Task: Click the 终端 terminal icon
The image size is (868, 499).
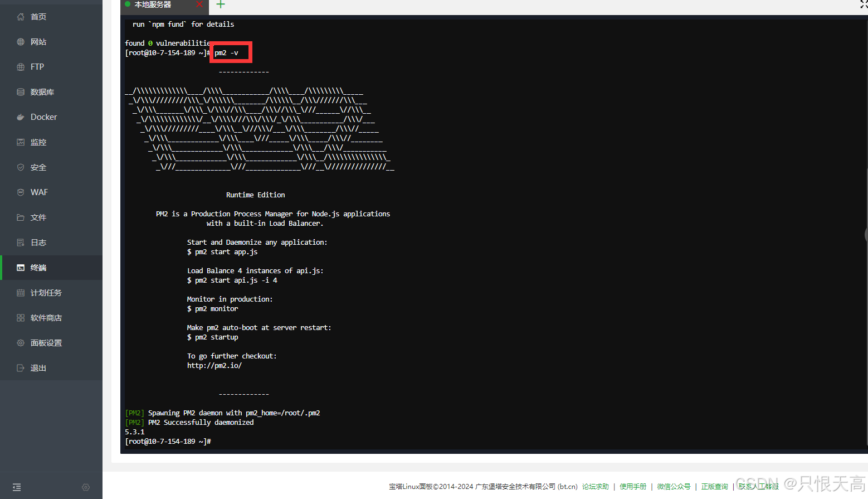Action: [x=21, y=268]
